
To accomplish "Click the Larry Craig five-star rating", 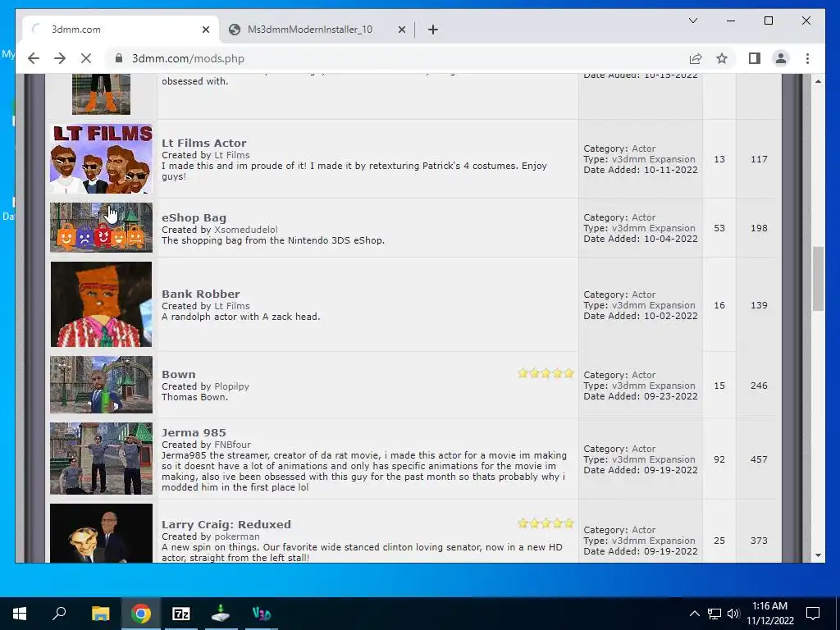I will click(546, 523).
